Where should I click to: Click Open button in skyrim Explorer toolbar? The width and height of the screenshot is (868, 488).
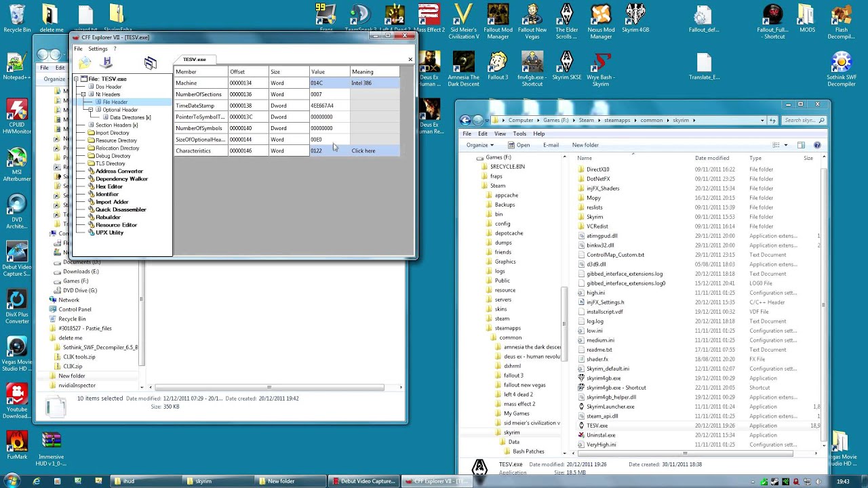pyautogui.click(x=517, y=145)
